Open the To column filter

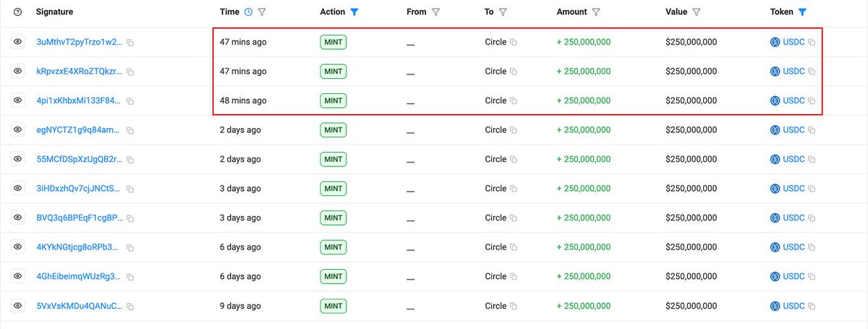pyautogui.click(x=503, y=12)
